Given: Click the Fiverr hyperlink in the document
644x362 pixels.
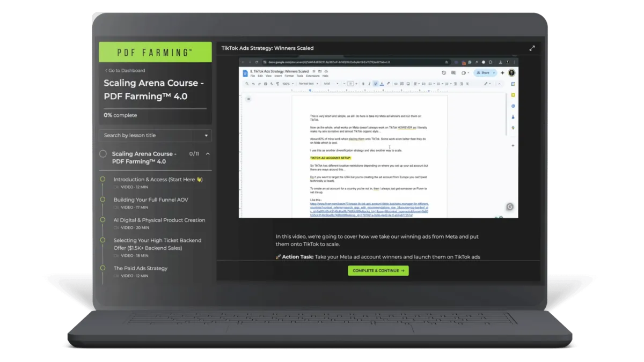Looking at the screenshot, I should [369, 210].
